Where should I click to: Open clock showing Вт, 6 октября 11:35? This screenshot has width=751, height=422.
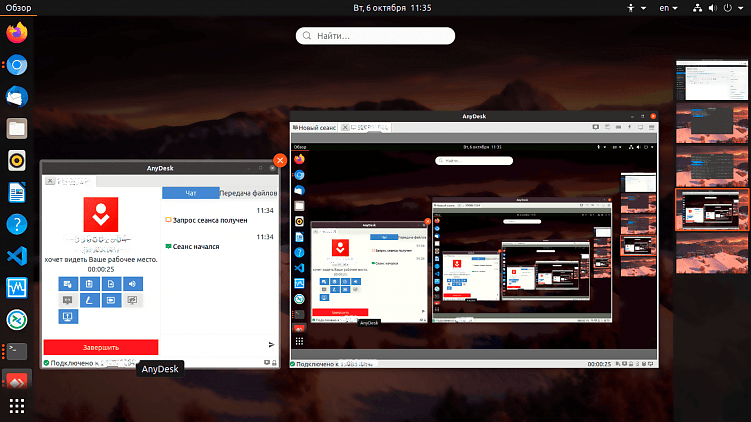pyautogui.click(x=392, y=8)
